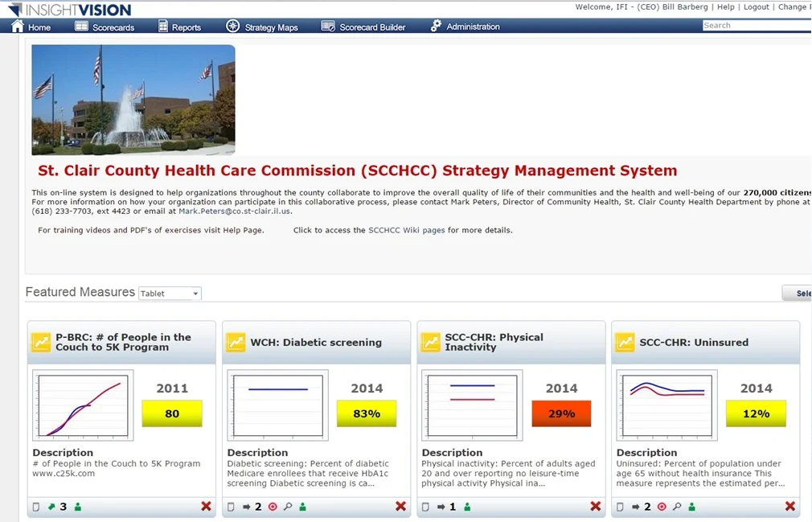Click the 'St. Clair County Health Care Commission' heading
The height and width of the screenshot is (522, 812).
(357, 171)
